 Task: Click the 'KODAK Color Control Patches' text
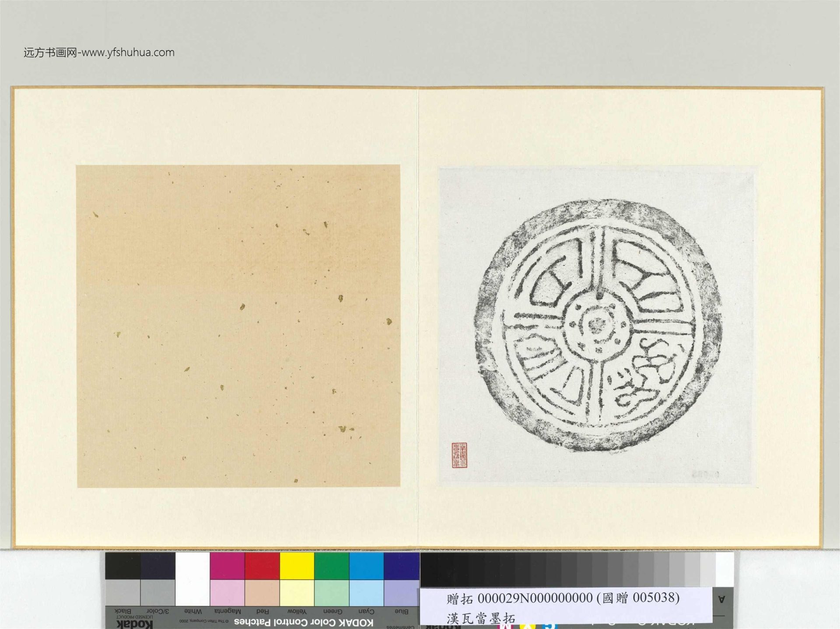304,622
